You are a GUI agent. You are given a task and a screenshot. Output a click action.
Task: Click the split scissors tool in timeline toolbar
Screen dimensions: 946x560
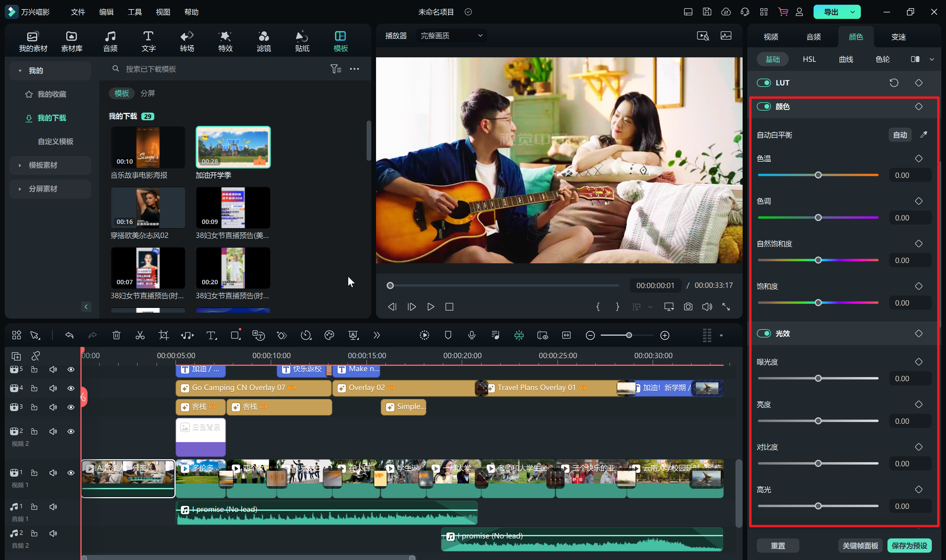click(x=140, y=335)
